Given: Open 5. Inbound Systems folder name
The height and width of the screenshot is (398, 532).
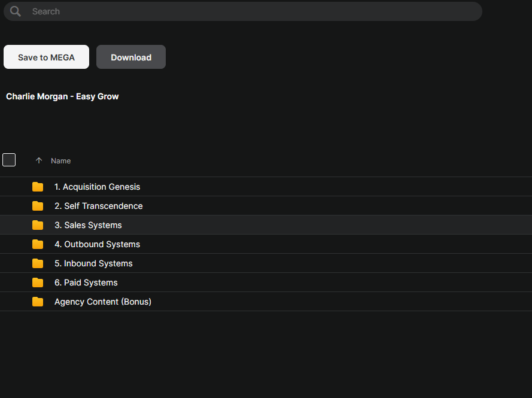Looking at the screenshot, I should point(93,263).
